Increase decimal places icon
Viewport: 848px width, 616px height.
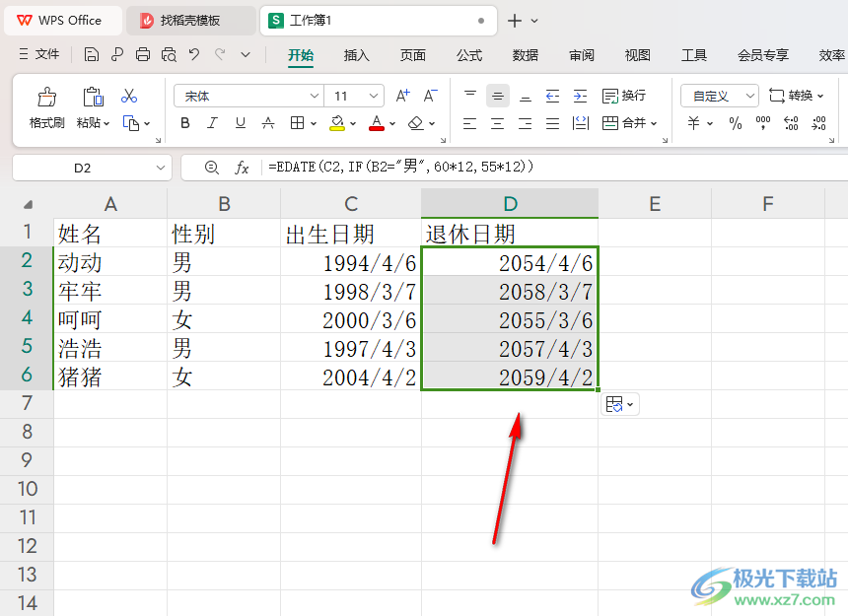click(791, 124)
